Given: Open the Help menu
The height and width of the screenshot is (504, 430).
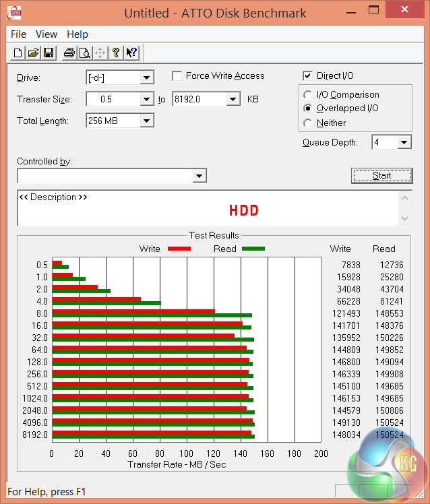Looking at the screenshot, I should pos(78,34).
